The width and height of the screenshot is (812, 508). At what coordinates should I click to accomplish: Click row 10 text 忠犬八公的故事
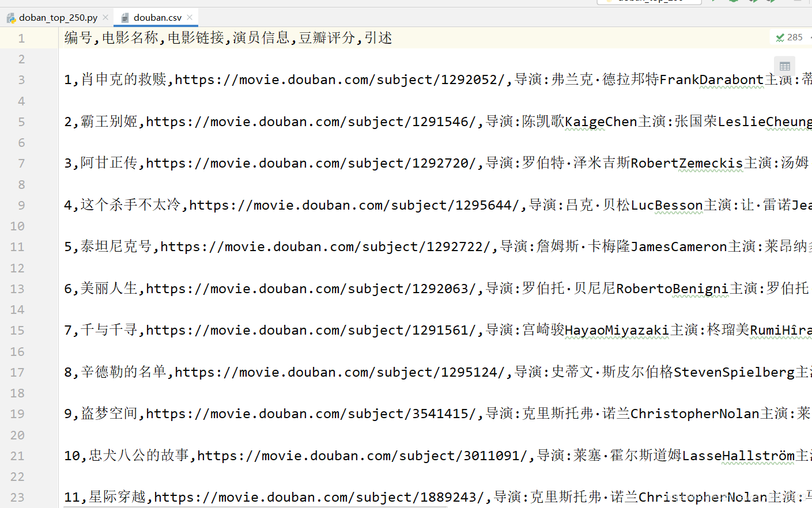[x=139, y=456]
